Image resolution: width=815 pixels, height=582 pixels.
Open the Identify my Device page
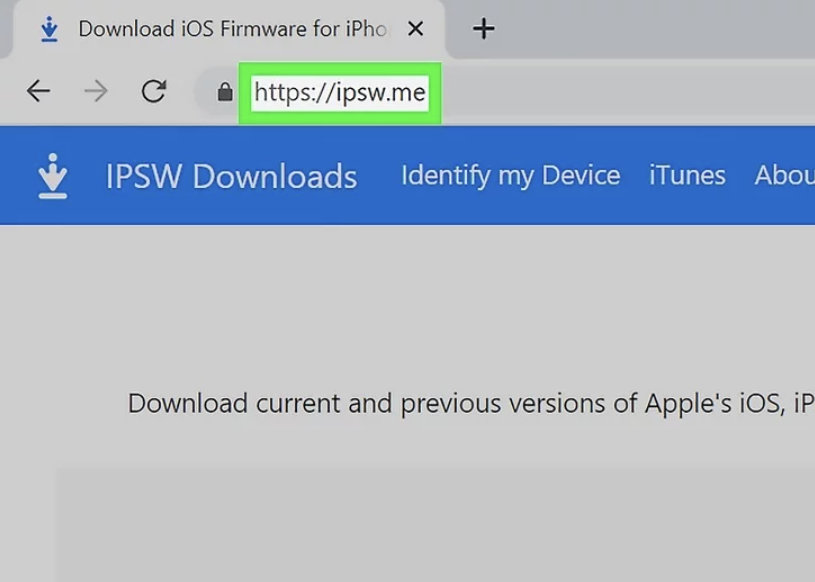tap(509, 176)
